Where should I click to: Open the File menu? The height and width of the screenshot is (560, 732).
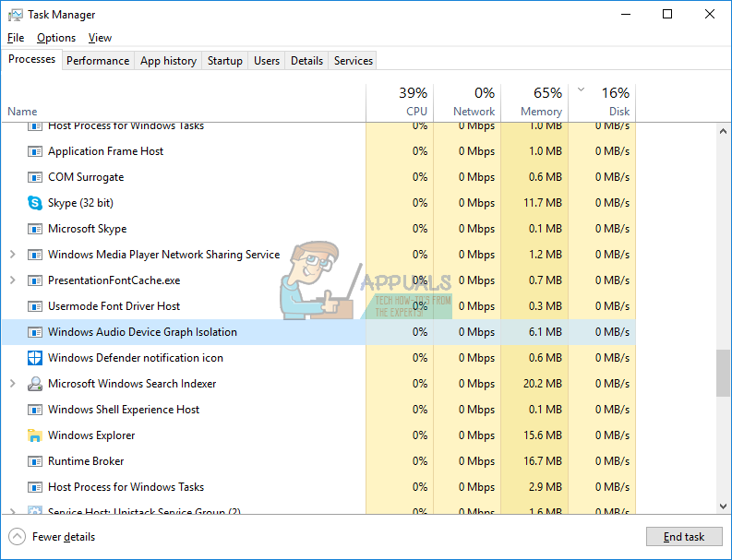click(x=16, y=38)
